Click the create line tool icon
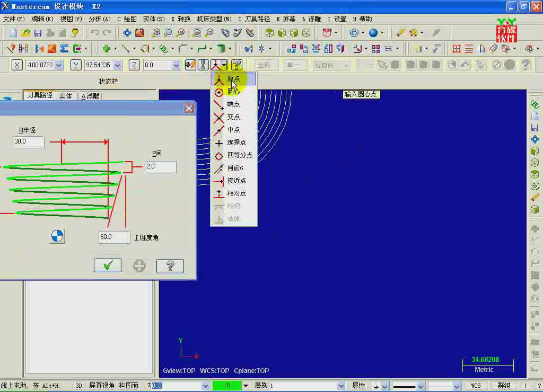 click(x=126, y=49)
